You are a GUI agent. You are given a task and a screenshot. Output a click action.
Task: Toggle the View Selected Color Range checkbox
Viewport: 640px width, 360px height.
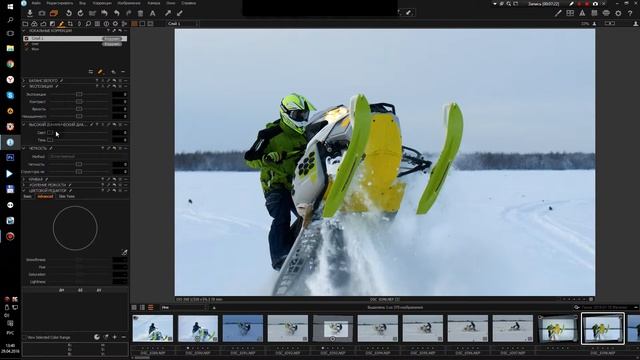tap(24, 338)
